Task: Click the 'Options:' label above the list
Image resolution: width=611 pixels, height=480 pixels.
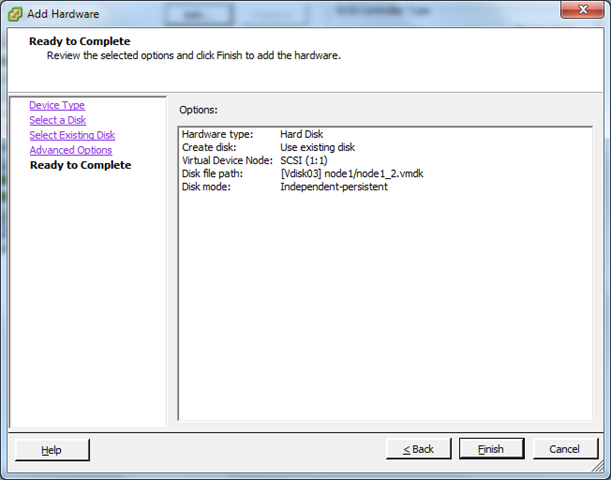Action: [x=198, y=109]
